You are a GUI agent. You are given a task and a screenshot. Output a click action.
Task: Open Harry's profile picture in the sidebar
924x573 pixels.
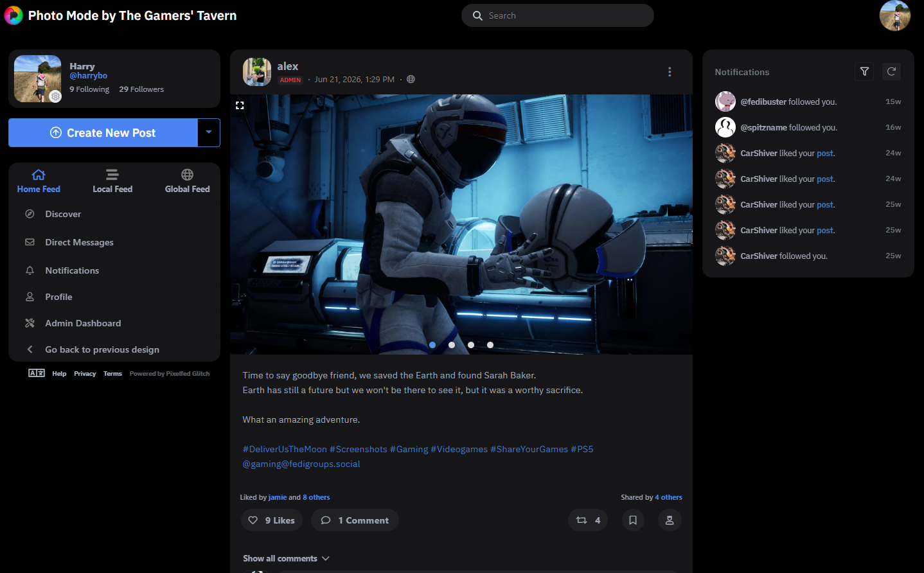(x=38, y=78)
